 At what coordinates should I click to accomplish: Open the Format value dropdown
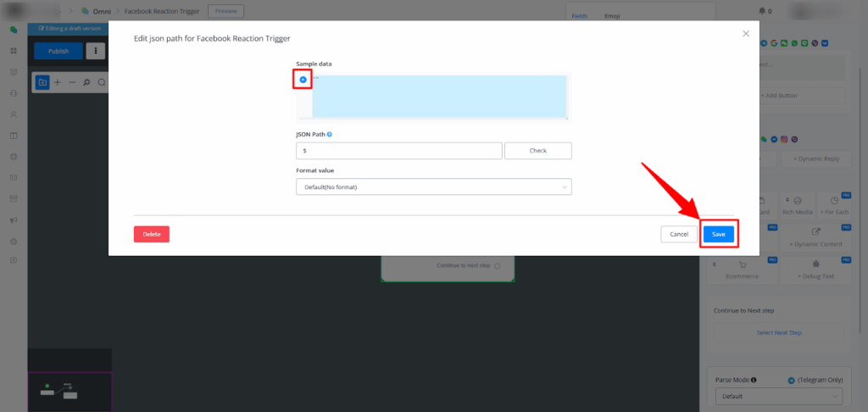tap(433, 187)
